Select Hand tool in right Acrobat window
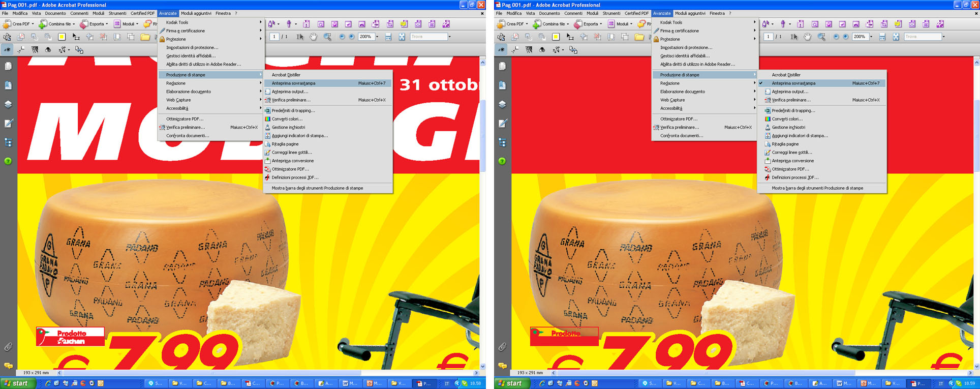980x389 pixels. point(808,37)
